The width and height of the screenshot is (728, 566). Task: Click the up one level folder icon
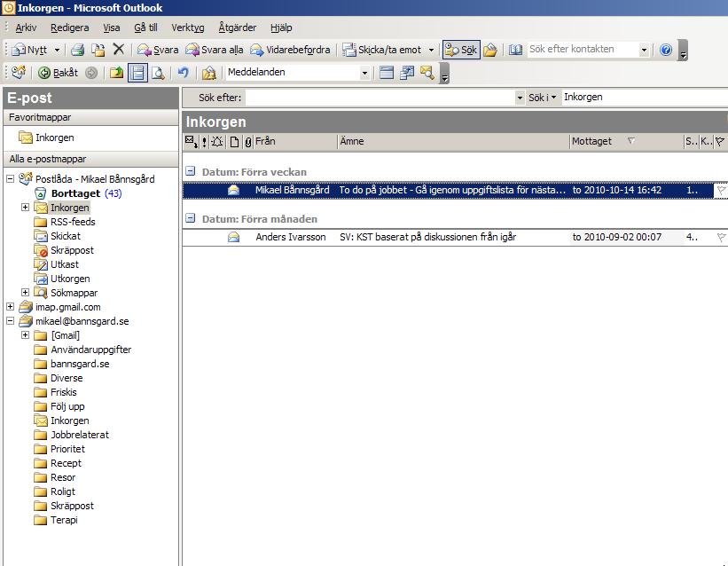(x=116, y=73)
